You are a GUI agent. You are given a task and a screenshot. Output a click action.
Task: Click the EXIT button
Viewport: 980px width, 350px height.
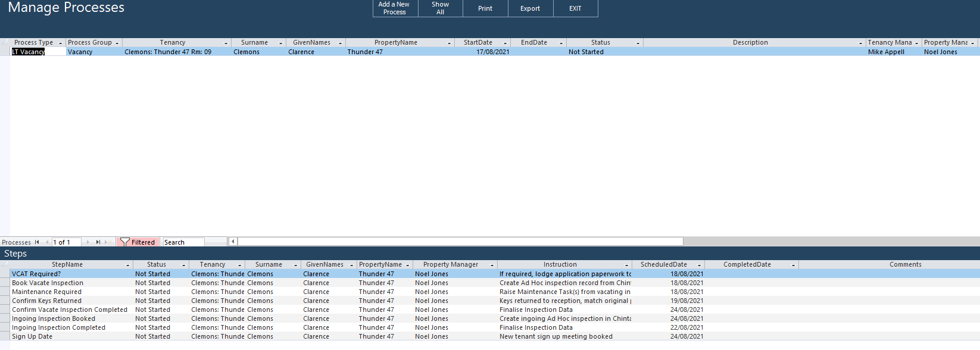[x=575, y=8]
